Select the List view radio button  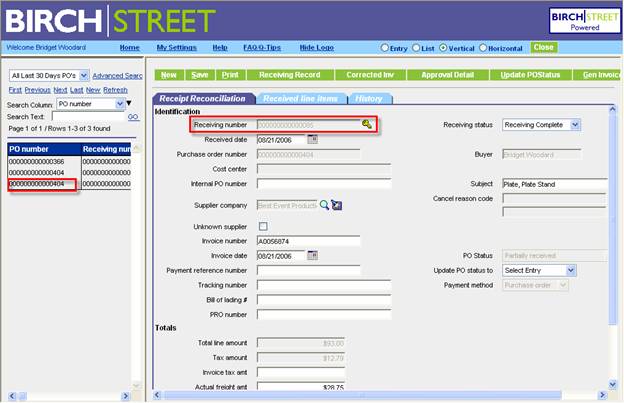click(416, 48)
